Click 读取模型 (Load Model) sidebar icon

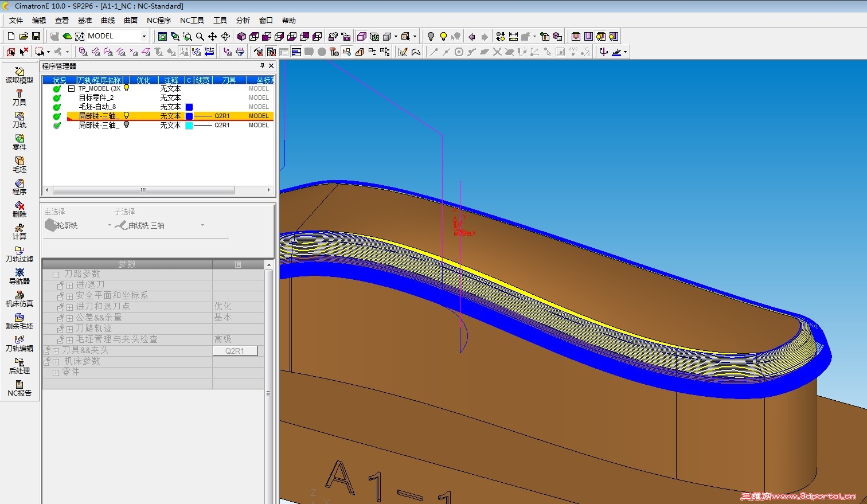coord(19,75)
